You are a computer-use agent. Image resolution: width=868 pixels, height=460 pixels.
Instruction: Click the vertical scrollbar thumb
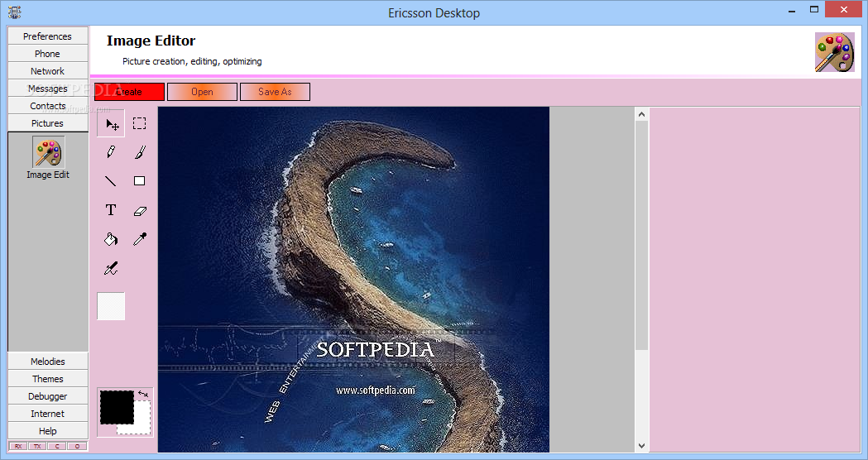pos(641,235)
